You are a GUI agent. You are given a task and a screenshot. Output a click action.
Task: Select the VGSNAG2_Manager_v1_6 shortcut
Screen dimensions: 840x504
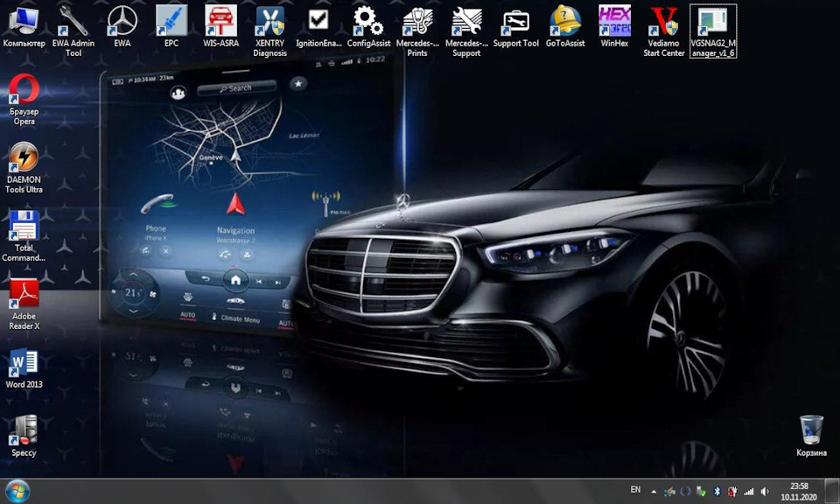[713, 31]
